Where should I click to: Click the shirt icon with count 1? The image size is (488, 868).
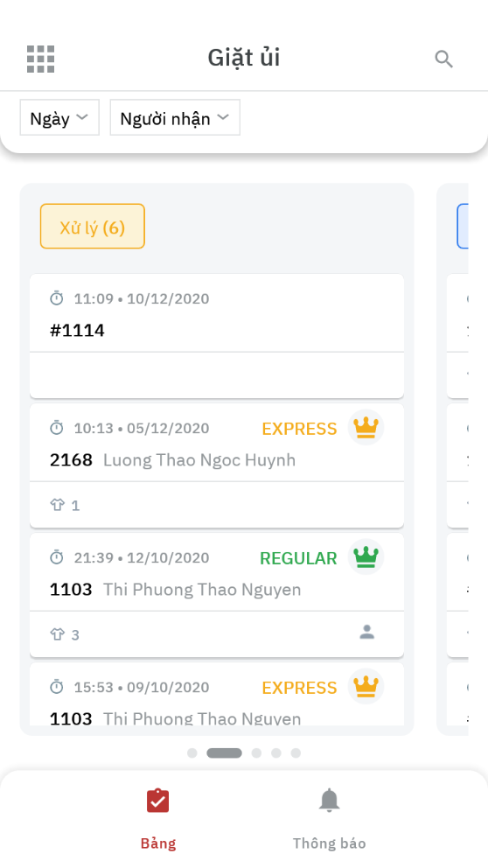(x=58, y=505)
